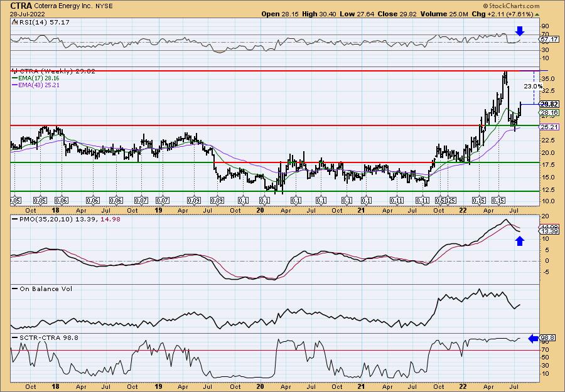565x392 pixels.
Task: Click the RSI(14) 57.17 indicator legend
Action: point(41,23)
